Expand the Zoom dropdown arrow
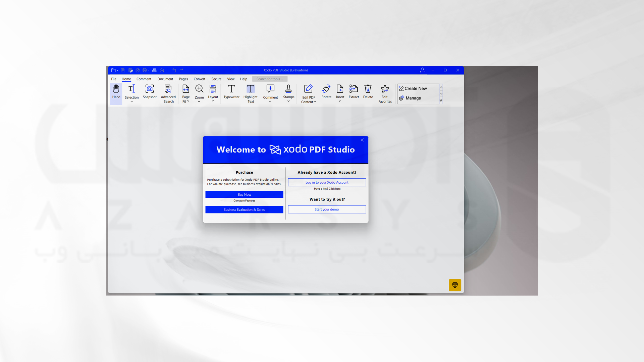 coord(199,102)
